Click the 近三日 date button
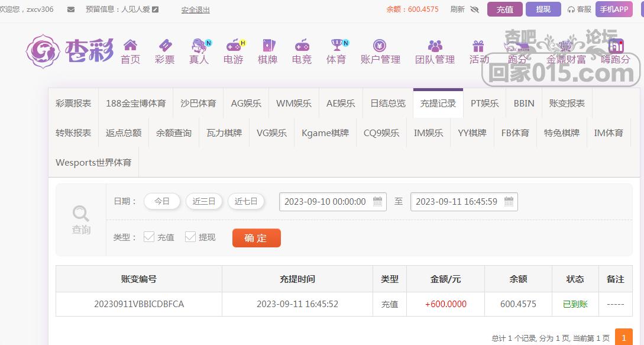Screen dimensions: 644x345 (203, 201)
